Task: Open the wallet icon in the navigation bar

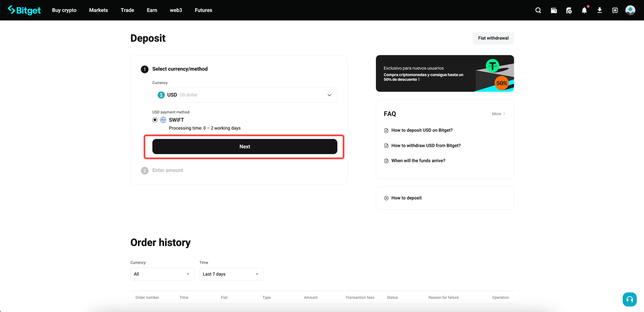Action: tap(553, 10)
